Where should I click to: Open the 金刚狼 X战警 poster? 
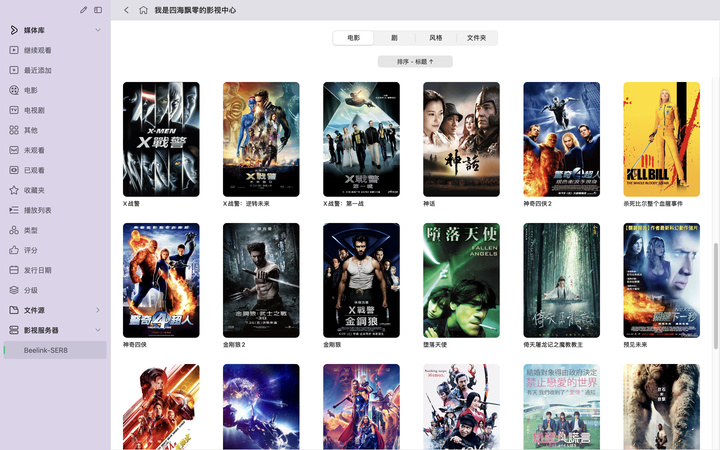pyautogui.click(x=361, y=280)
